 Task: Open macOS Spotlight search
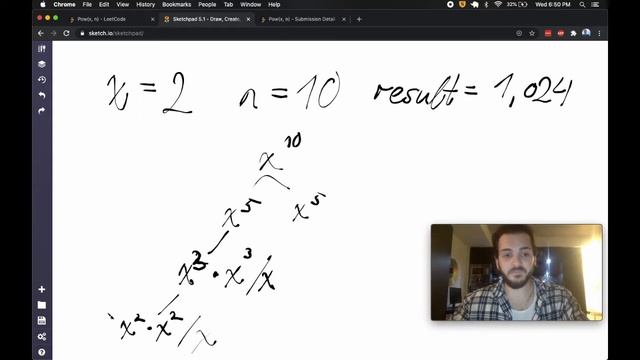point(582,4)
